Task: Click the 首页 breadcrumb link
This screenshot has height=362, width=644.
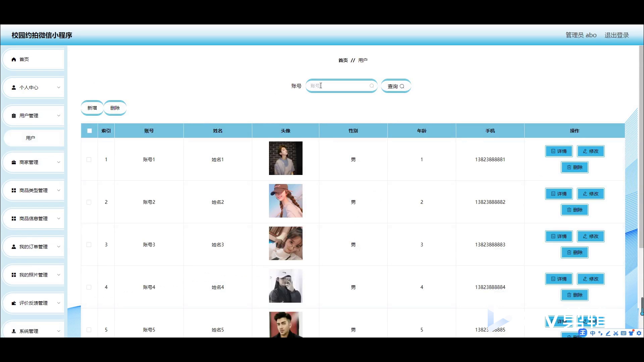Action: [x=343, y=60]
